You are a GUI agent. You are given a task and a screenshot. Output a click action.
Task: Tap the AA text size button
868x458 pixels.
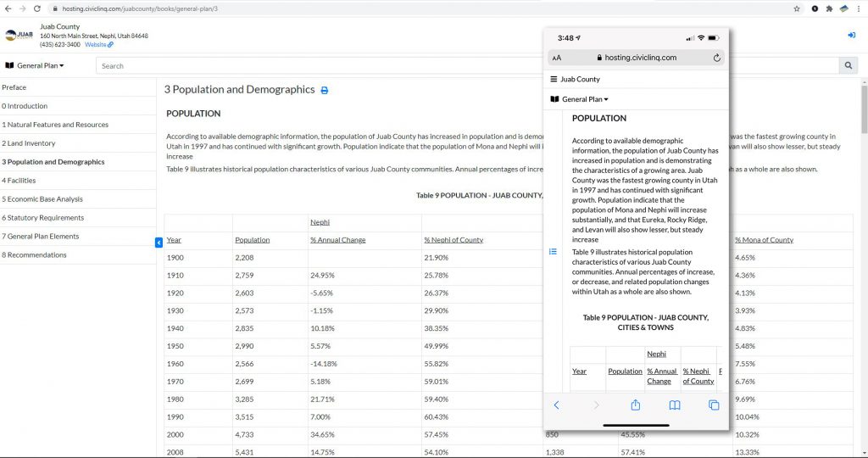coord(557,58)
